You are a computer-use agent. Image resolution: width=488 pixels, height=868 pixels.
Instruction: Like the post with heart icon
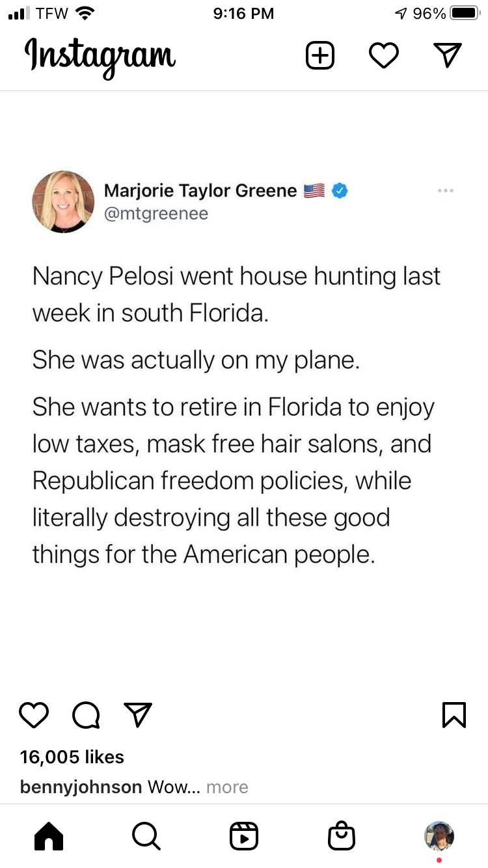coord(34,714)
